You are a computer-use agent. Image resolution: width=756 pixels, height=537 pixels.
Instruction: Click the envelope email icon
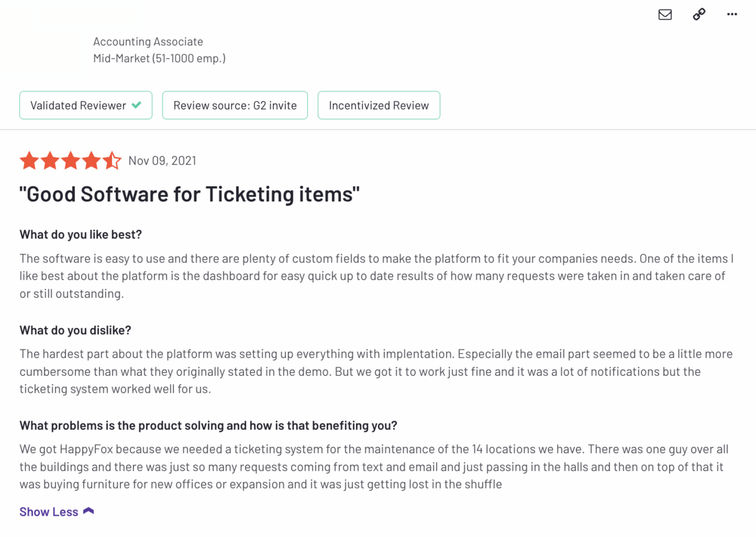click(665, 14)
